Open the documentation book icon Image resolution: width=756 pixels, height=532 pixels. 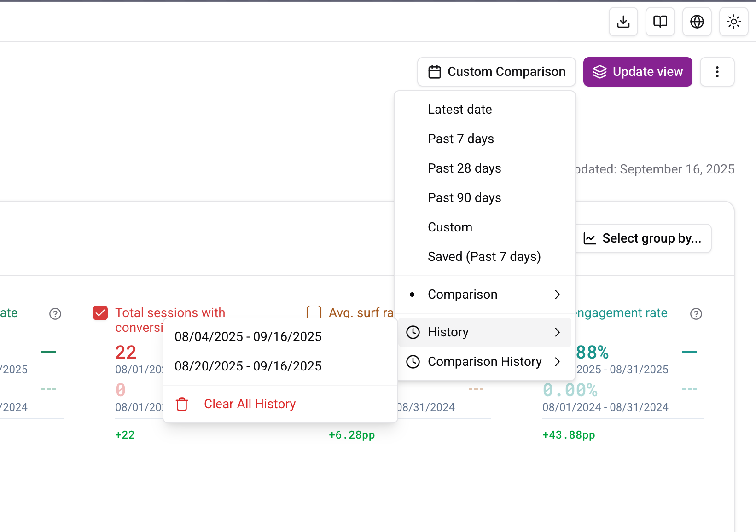tap(660, 22)
